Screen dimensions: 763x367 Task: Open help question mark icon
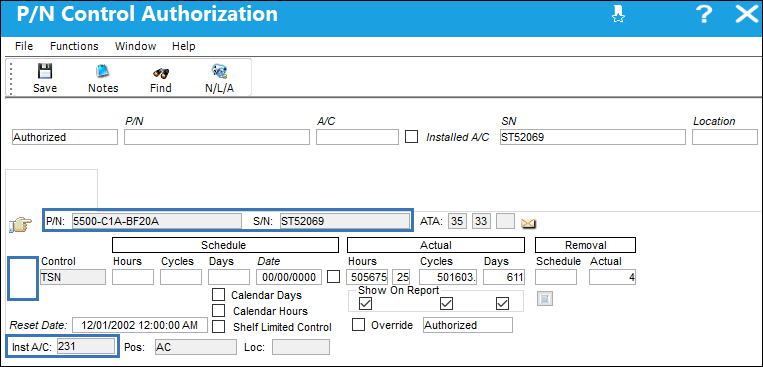(x=704, y=15)
